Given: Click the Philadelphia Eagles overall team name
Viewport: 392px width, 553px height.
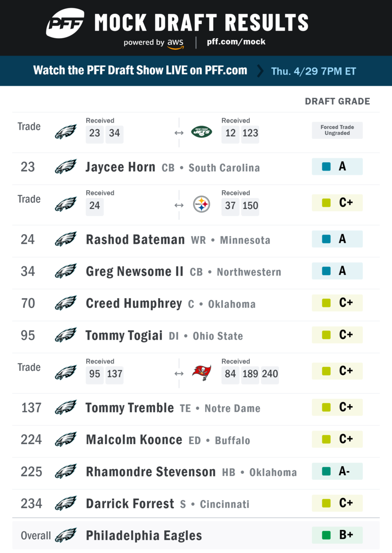Looking at the screenshot, I should pos(144,536).
